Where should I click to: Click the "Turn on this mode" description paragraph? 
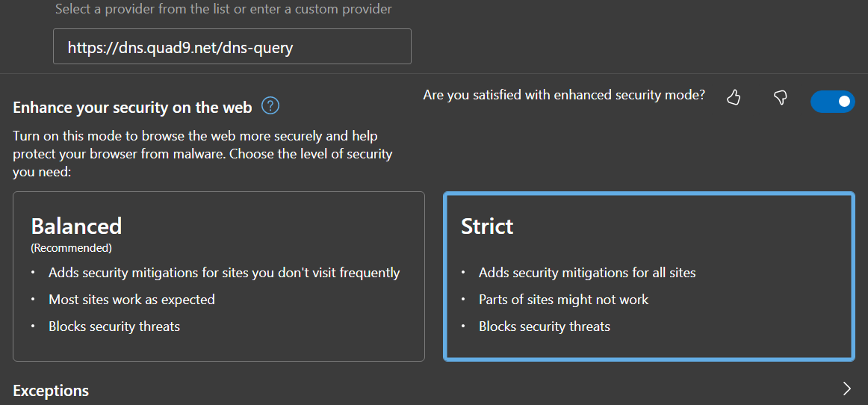point(202,154)
